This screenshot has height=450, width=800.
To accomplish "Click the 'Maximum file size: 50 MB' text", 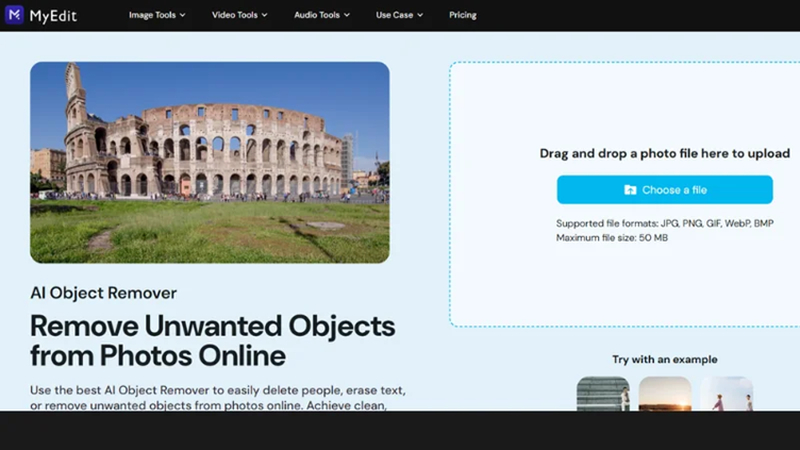I will pyautogui.click(x=612, y=238).
